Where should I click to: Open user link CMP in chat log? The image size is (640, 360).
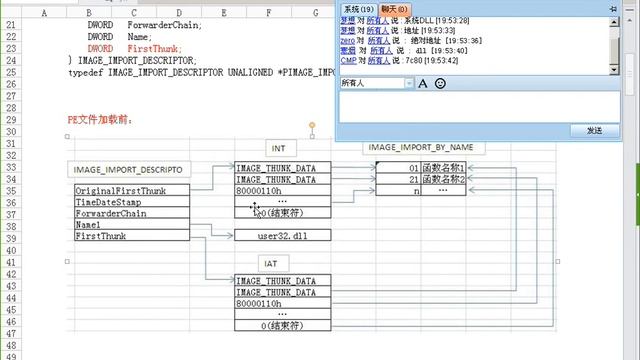349,60
